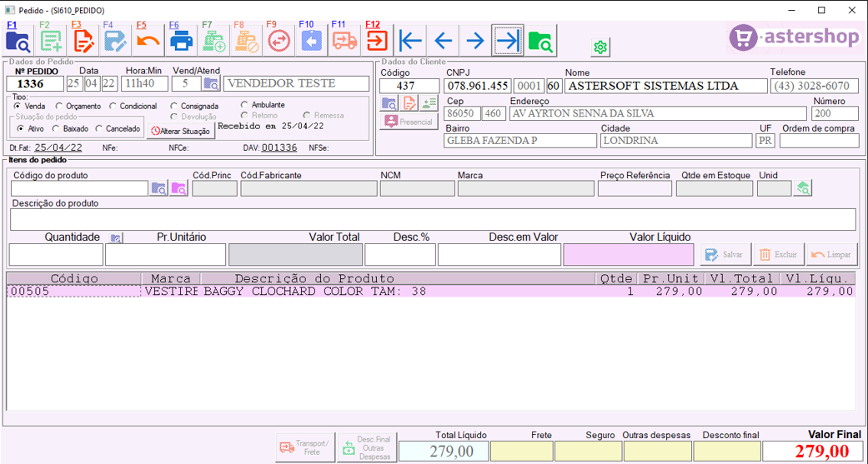
Task: Click the Quantidade input field
Action: [56, 254]
